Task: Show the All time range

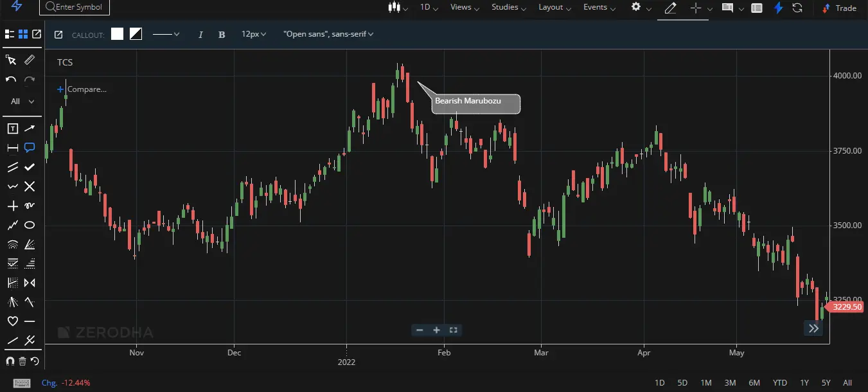Action: pyautogui.click(x=847, y=383)
